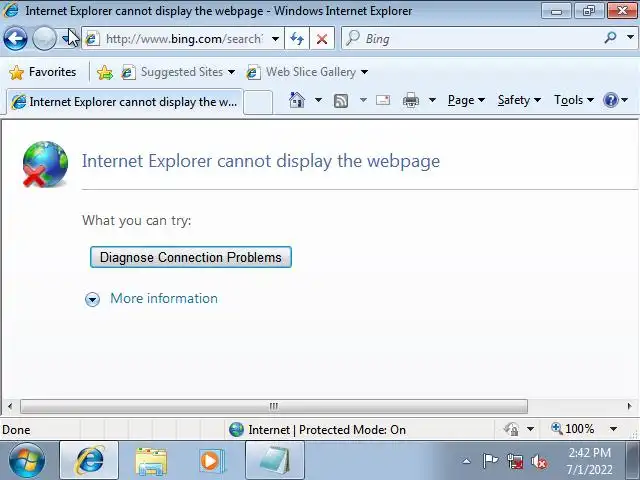Launch Windows Media Player from taskbar
The height and width of the screenshot is (480, 640).
[x=212, y=461]
